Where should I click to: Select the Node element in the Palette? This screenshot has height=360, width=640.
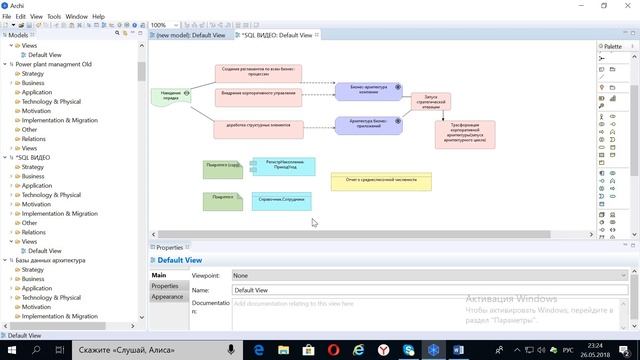[x=602, y=215]
